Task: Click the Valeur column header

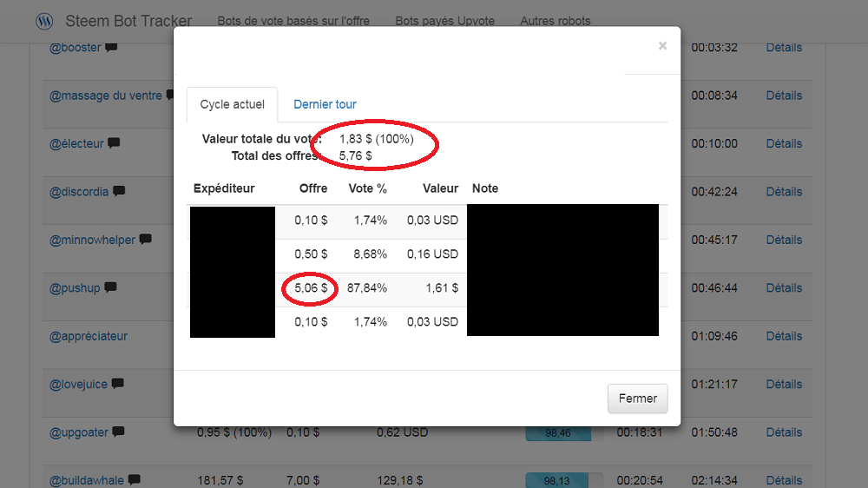Action: click(441, 189)
